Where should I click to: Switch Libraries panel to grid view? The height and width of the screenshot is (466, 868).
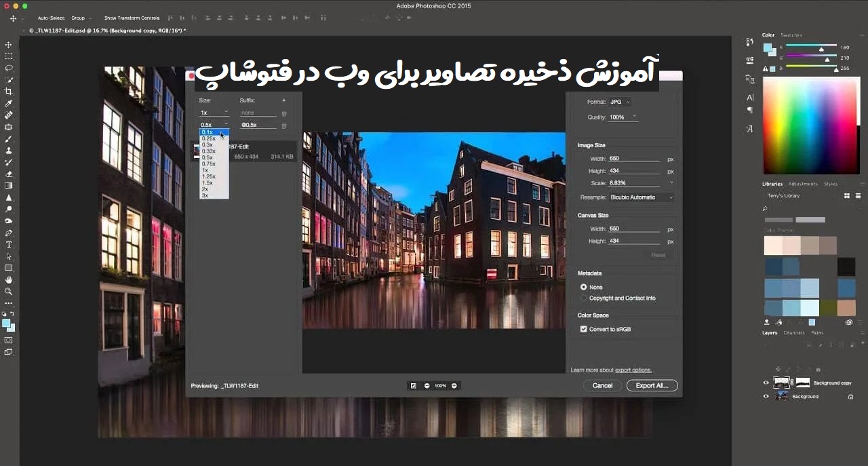pos(847,196)
